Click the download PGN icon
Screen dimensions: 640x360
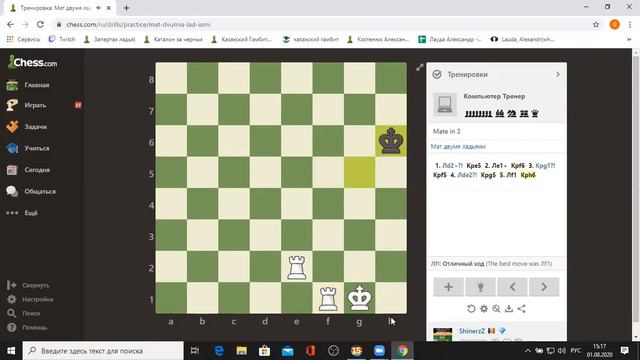[509, 309]
